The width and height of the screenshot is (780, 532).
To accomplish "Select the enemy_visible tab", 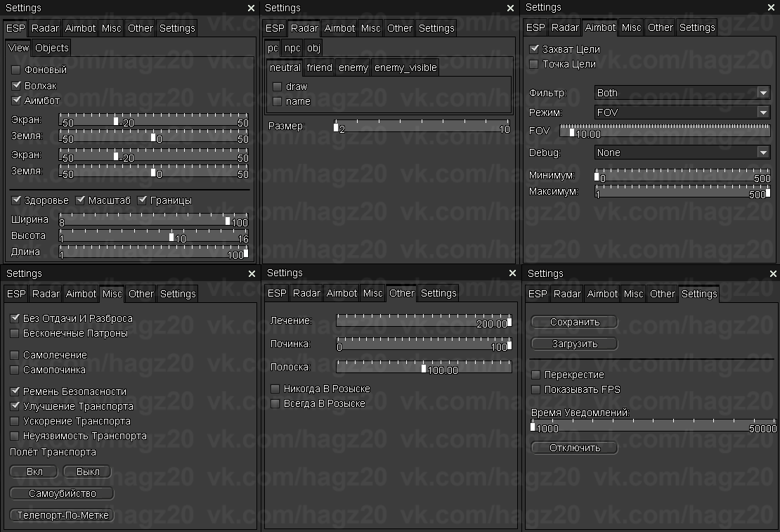I will pyautogui.click(x=405, y=67).
